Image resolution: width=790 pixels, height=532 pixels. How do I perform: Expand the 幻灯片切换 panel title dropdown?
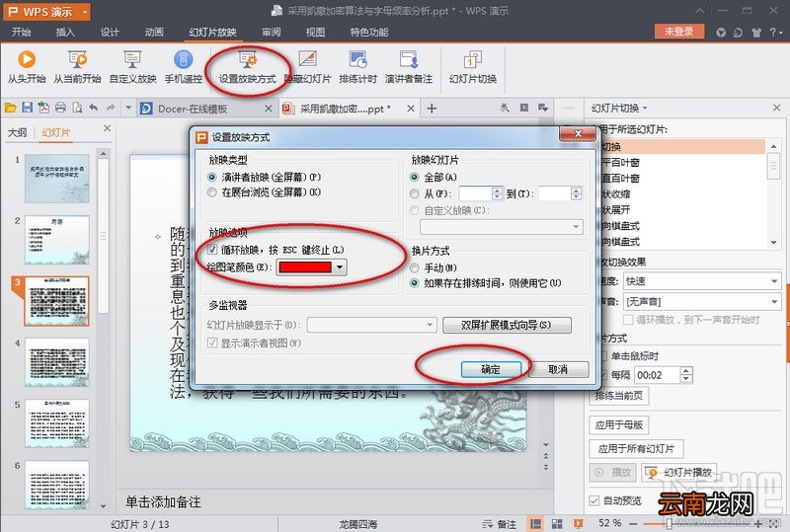(645, 109)
